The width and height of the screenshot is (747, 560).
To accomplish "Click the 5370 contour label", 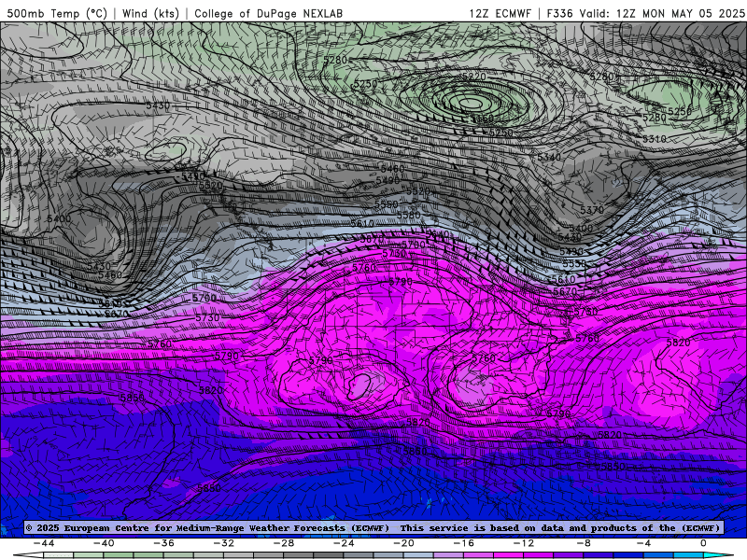I will pyautogui.click(x=592, y=209).
